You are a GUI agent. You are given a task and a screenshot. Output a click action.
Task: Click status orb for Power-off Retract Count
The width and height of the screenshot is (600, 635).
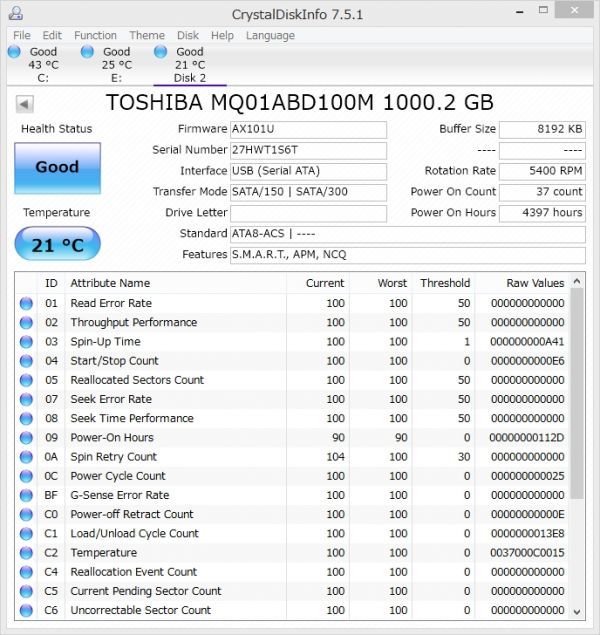pos(26,514)
